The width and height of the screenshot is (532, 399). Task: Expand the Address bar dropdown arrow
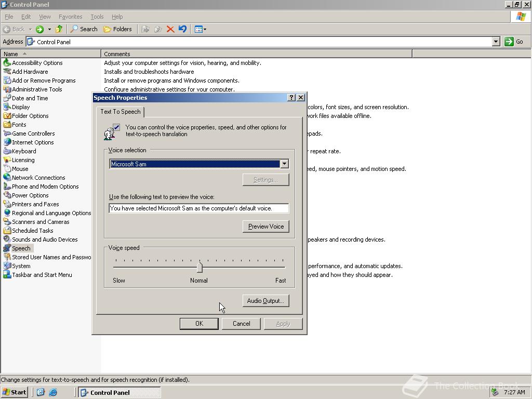[x=496, y=42]
